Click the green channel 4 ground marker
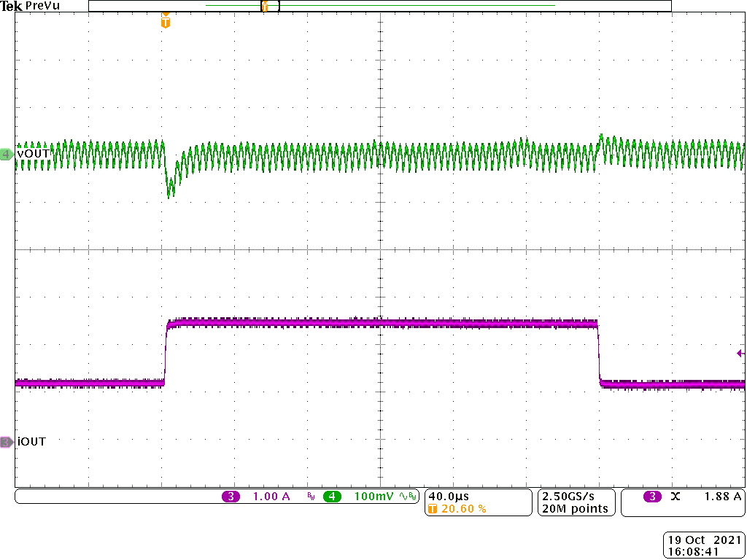The width and height of the screenshot is (747, 560). [6, 154]
